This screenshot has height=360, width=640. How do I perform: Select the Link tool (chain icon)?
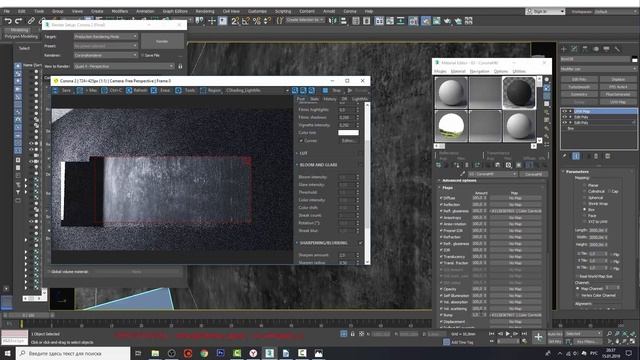[31, 21]
